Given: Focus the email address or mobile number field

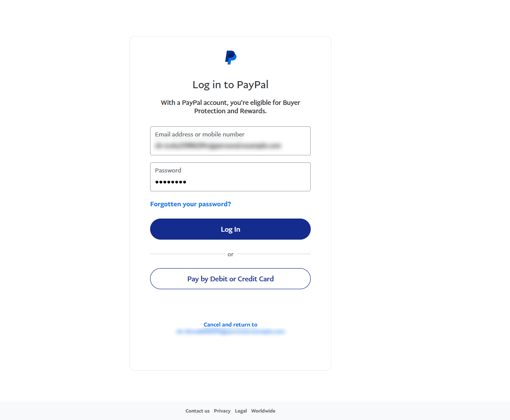Looking at the screenshot, I should coord(230,141).
